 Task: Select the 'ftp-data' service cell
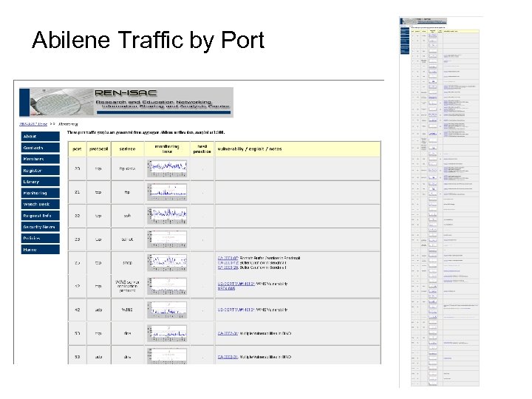point(128,168)
